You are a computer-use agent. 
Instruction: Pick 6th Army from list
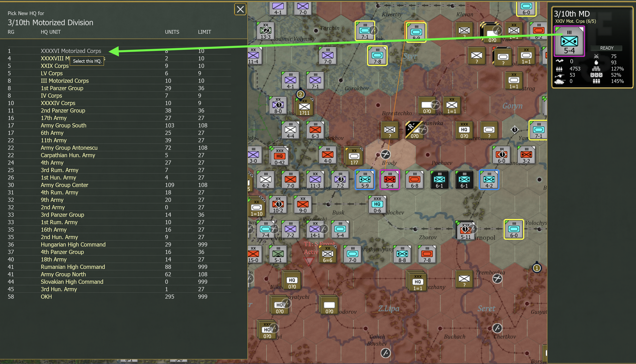(x=119, y=133)
